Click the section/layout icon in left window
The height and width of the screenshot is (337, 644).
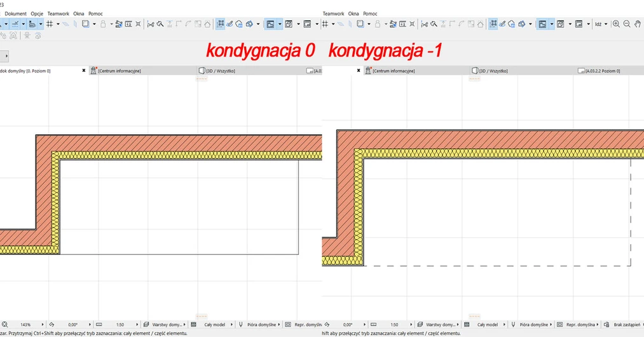[x=307, y=24]
